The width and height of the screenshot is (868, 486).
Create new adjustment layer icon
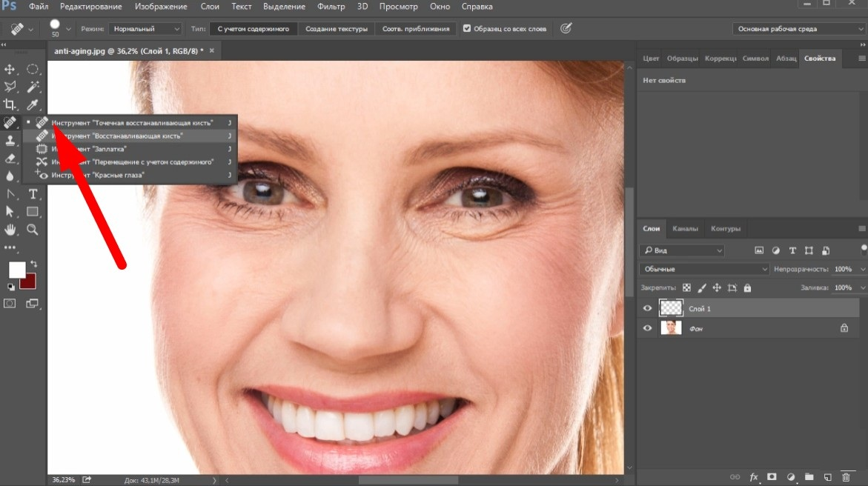tap(790, 476)
